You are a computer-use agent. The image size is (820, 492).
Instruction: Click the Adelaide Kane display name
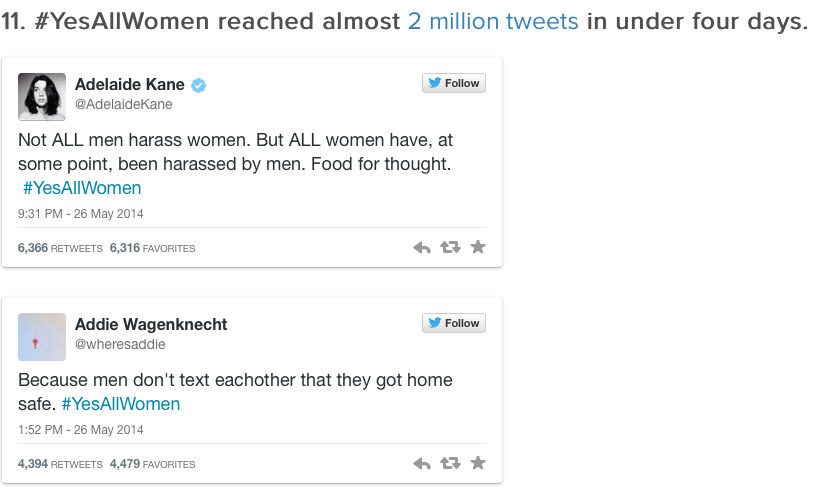[130, 85]
